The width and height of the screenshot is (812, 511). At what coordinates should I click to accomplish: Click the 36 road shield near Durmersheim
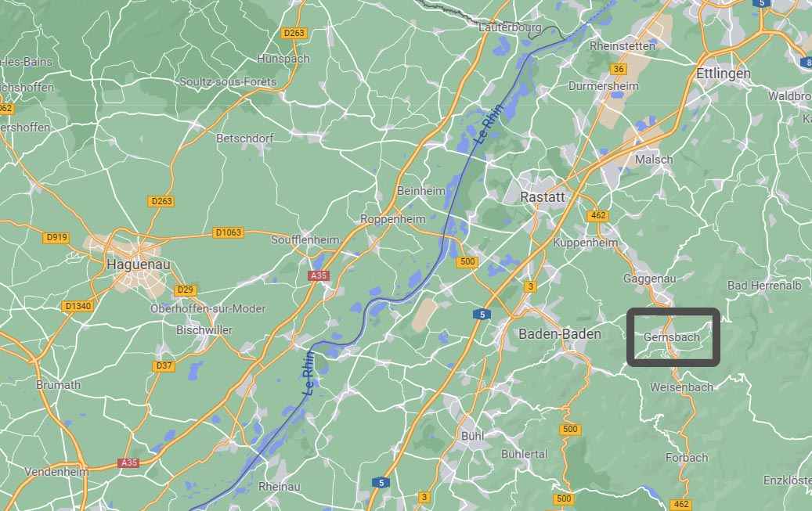pyautogui.click(x=619, y=69)
